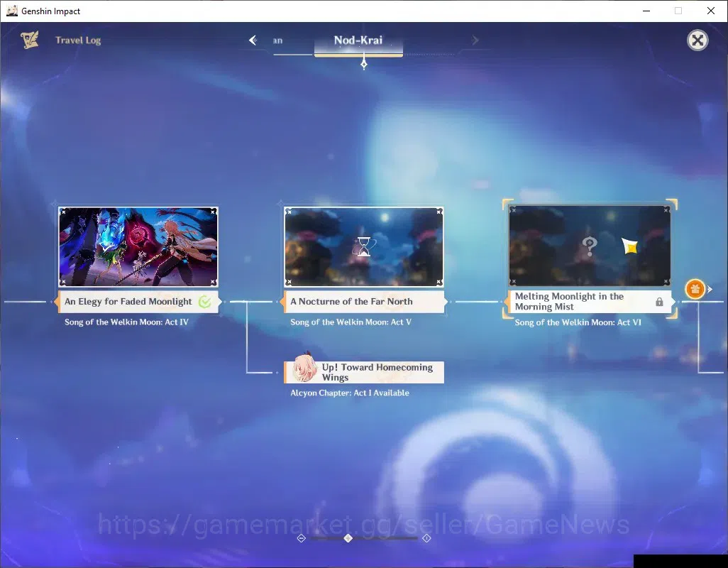Viewport: 728px width, 568px height.
Task: Maximize the Genshin Impact window
Action: pyautogui.click(x=678, y=11)
